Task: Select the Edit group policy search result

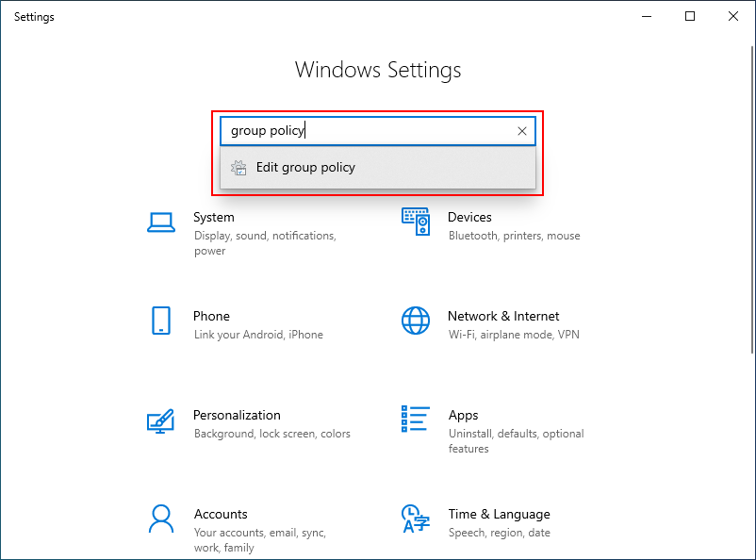Action: 378,168
